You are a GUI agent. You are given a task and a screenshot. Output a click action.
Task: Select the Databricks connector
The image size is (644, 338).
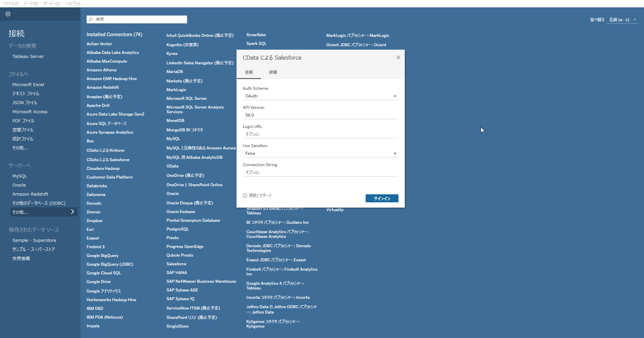[x=97, y=186]
